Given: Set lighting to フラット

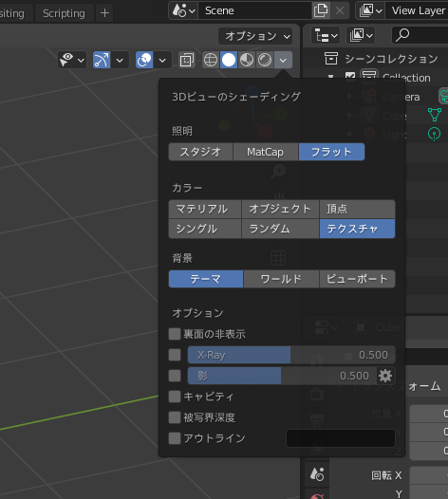Looking at the screenshot, I should click(x=331, y=152).
